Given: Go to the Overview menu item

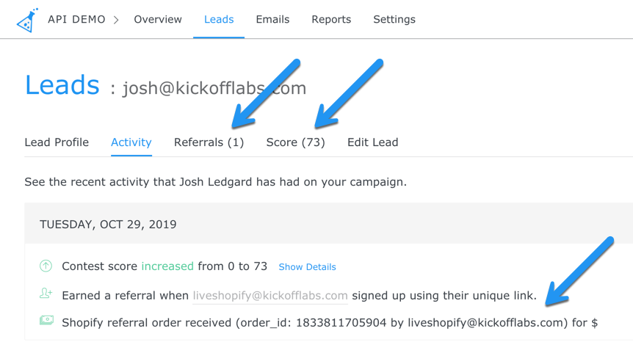Looking at the screenshot, I should (158, 20).
